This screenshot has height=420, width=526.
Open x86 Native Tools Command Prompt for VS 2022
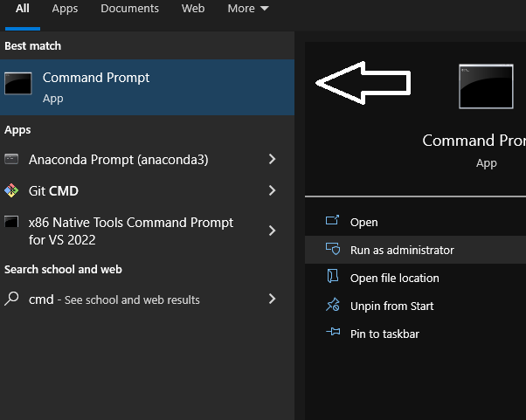131,231
